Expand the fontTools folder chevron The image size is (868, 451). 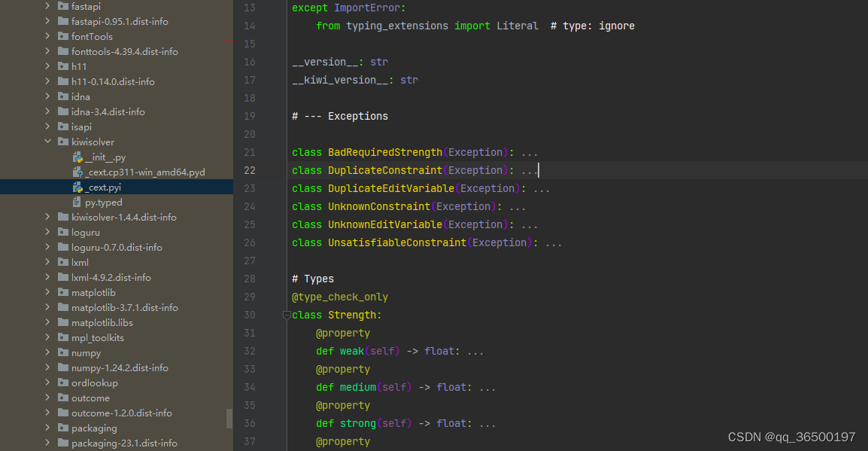pyautogui.click(x=47, y=36)
